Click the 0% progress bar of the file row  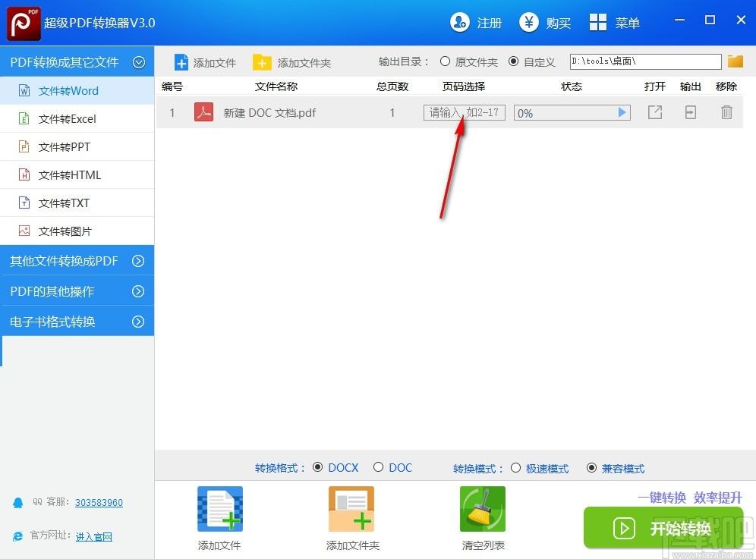tap(572, 113)
